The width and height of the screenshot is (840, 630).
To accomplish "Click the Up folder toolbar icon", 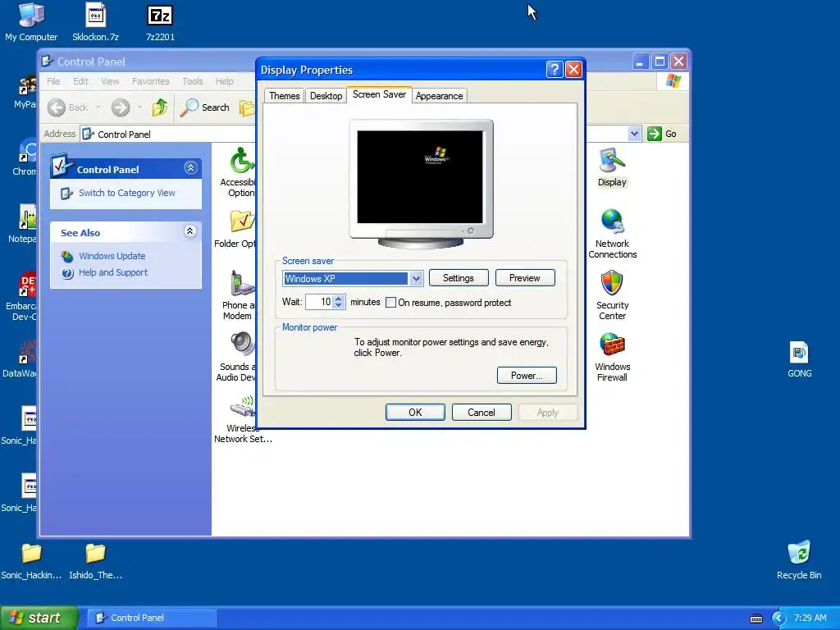I will (x=160, y=107).
